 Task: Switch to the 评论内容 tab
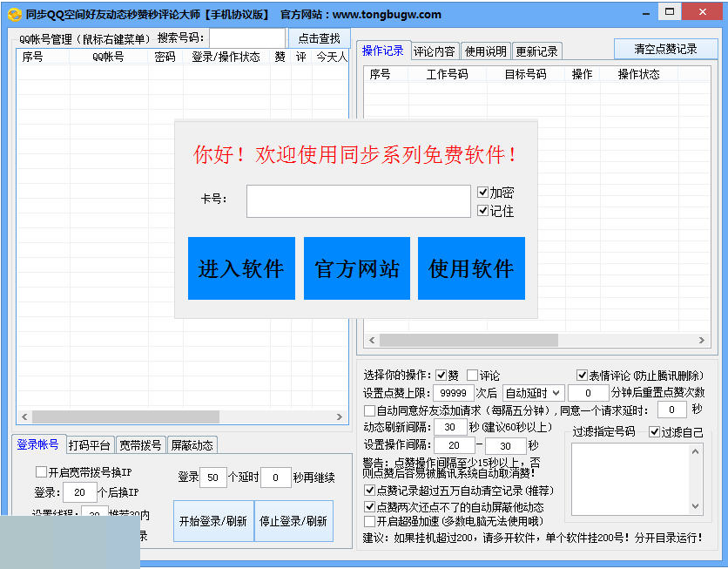point(434,51)
